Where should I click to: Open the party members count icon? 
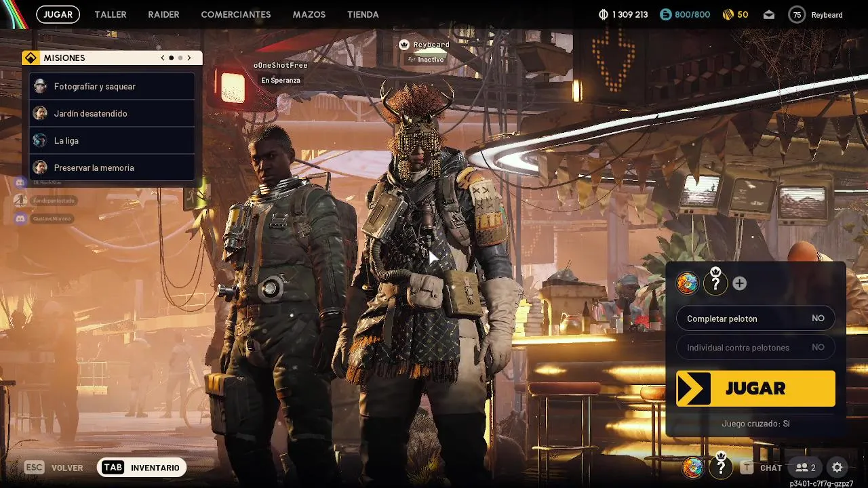pos(806,468)
